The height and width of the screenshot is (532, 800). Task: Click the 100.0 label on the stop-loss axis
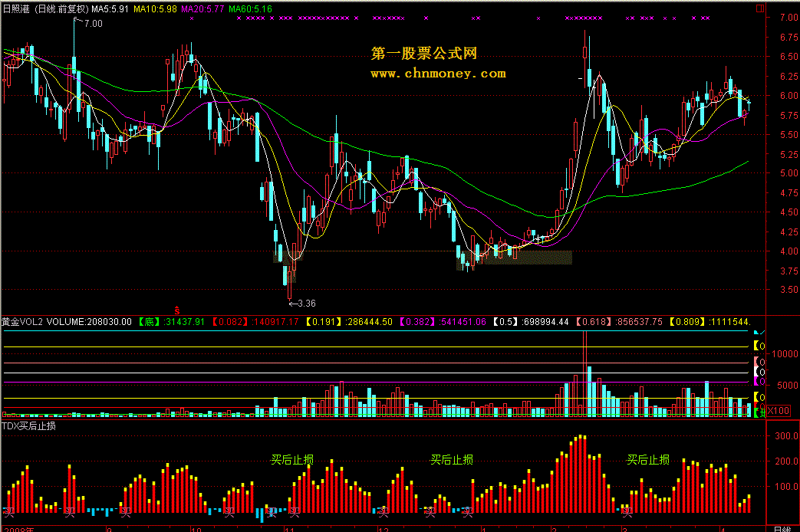click(x=786, y=486)
